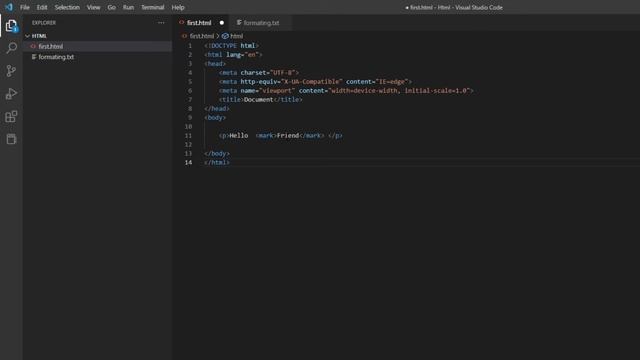This screenshot has width=640, height=360.
Task: Open the Edit menu
Action: pos(42,7)
